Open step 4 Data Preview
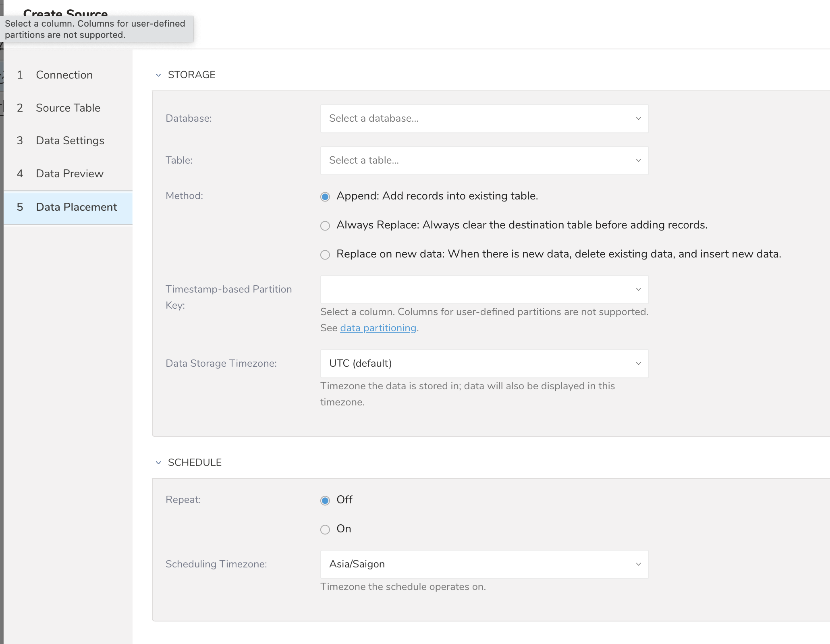The image size is (830, 644). click(69, 174)
